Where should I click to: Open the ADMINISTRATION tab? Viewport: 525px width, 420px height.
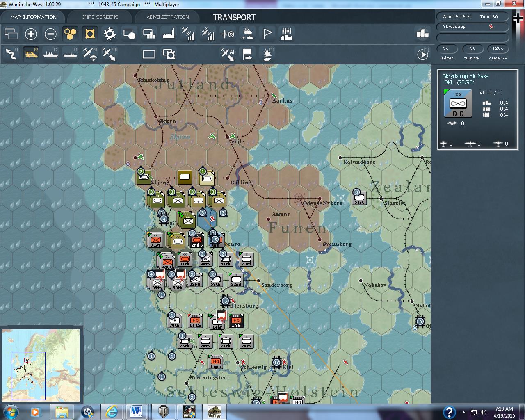click(x=168, y=17)
